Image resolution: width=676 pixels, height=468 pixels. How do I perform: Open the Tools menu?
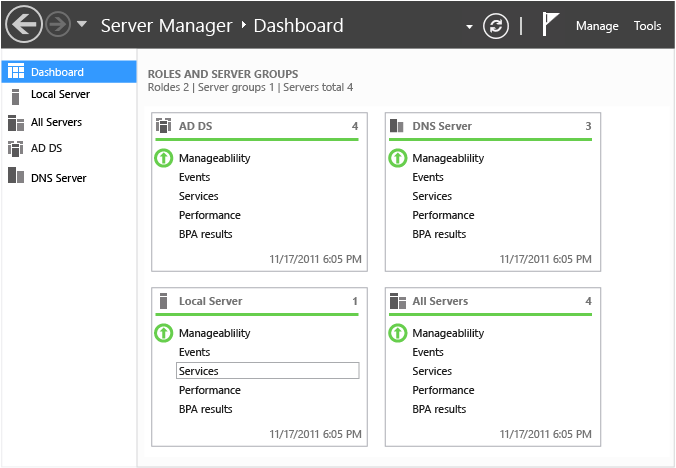click(647, 26)
